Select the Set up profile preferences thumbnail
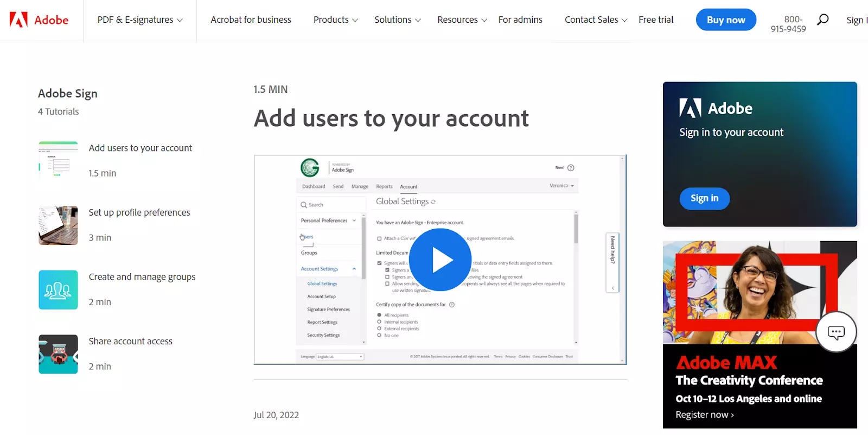This screenshot has height=435, width=868. pos(58,225)
